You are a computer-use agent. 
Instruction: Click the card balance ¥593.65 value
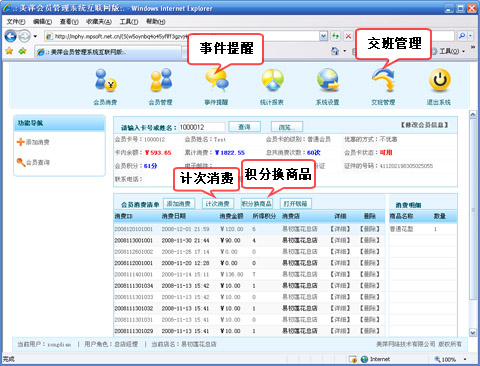click(158, 153)
